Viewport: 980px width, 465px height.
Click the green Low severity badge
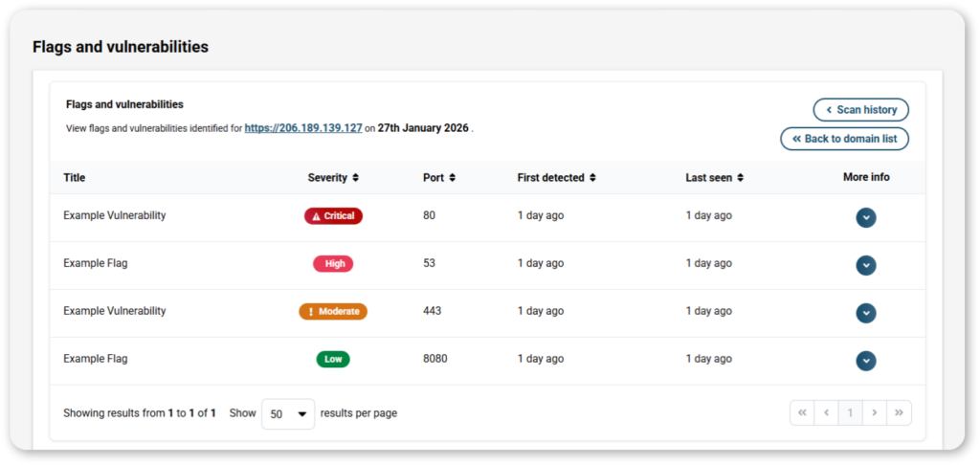[x=333, y=360]
